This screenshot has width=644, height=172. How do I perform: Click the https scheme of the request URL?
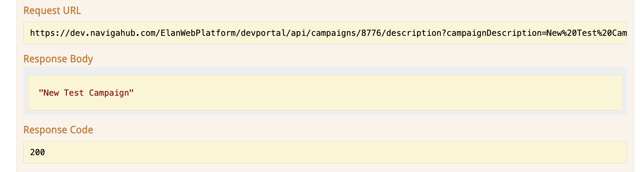pyautogui.click(x=43, y=33)
